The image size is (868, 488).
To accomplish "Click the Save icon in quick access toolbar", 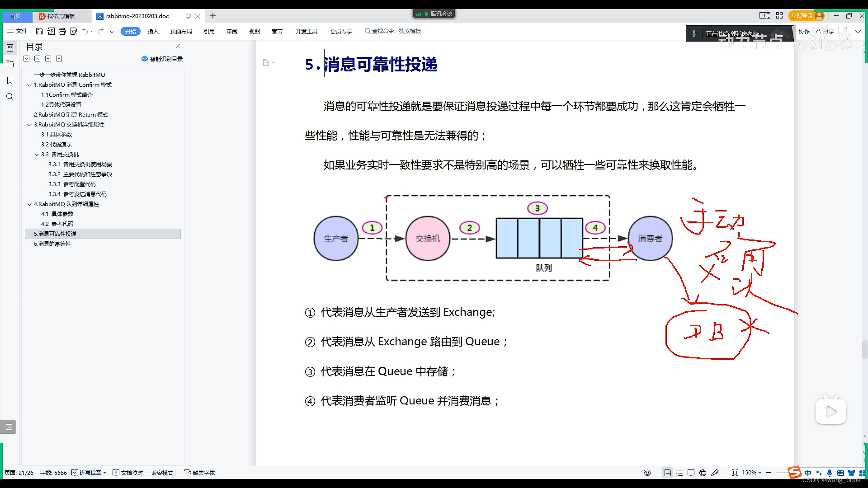I will coord(40,31).
